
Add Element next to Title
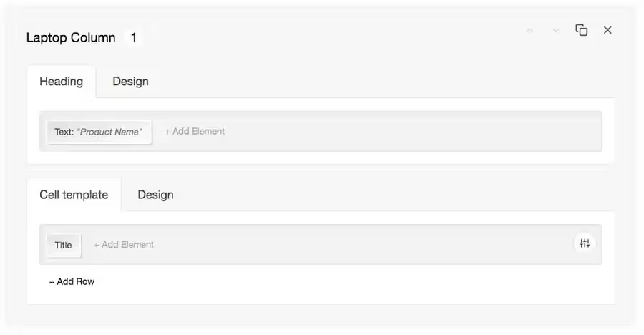point(124,245)
